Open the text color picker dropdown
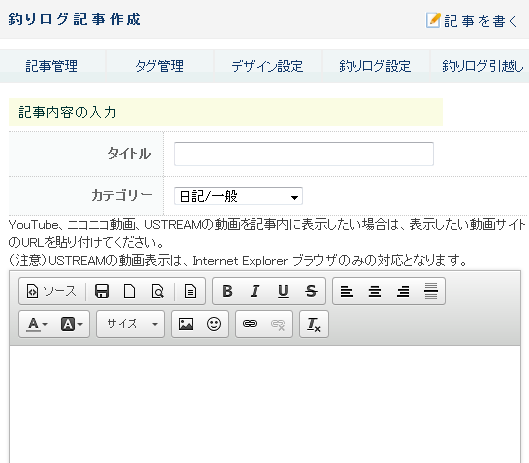This screenshot has height=463, width=529. [37, 324]
